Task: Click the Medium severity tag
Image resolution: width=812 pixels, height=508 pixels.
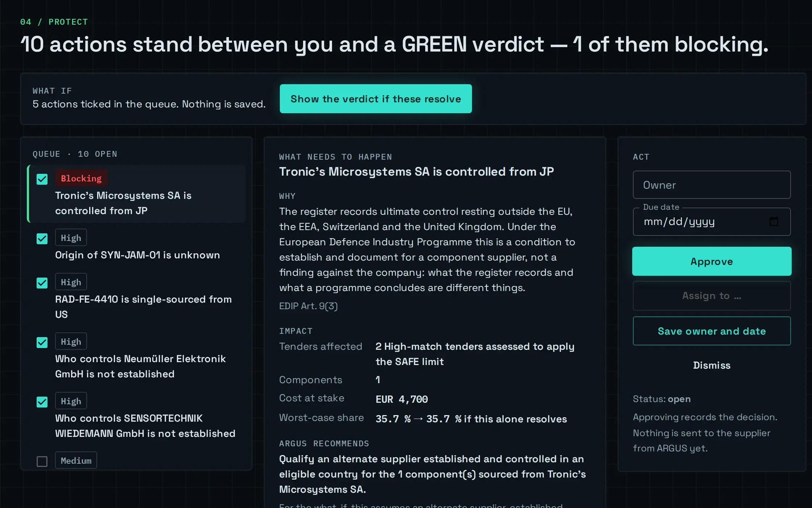Action: 76,460
